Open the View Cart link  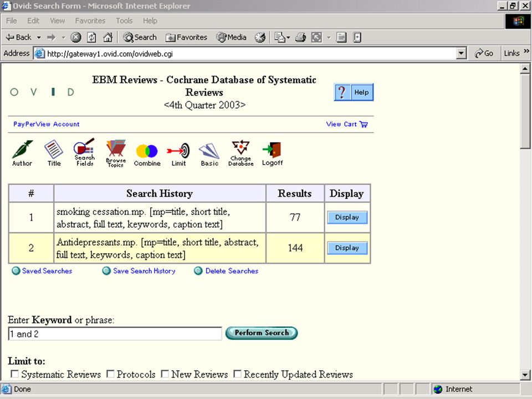(x=341, y=124)
